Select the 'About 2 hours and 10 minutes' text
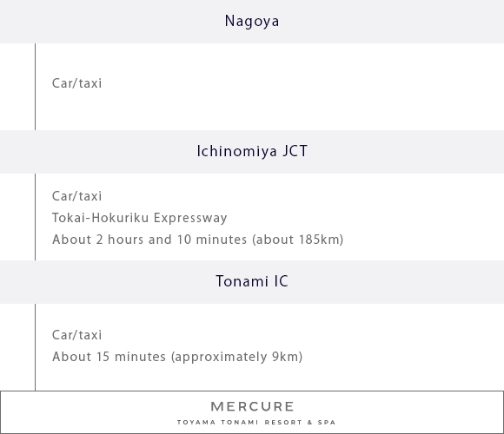The image size is (504, 434). 149,240
